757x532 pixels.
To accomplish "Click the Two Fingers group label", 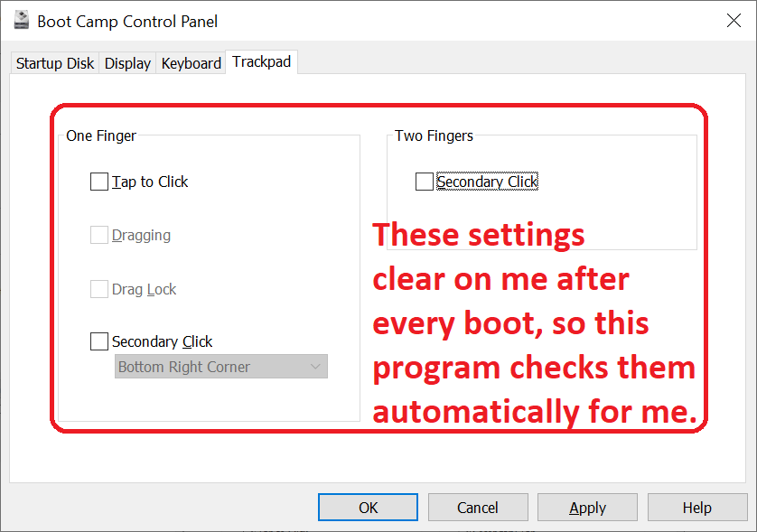I will pos(434,135).
